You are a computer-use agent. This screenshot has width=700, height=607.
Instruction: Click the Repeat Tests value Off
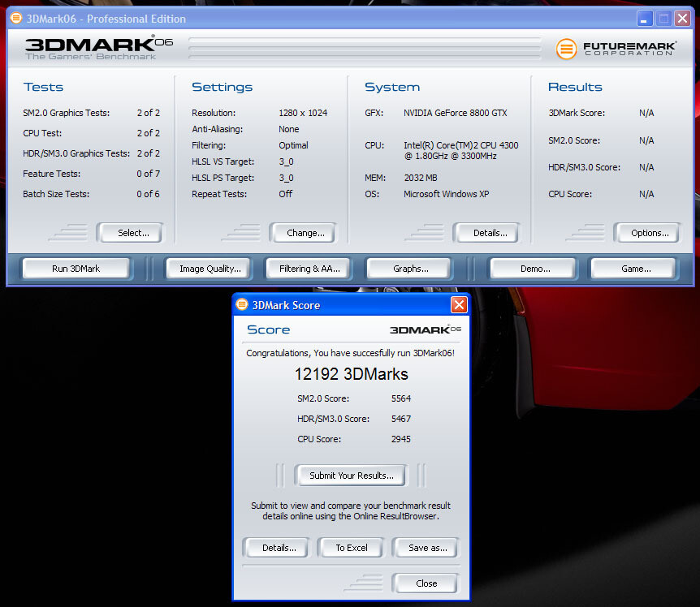coord(286,194)
